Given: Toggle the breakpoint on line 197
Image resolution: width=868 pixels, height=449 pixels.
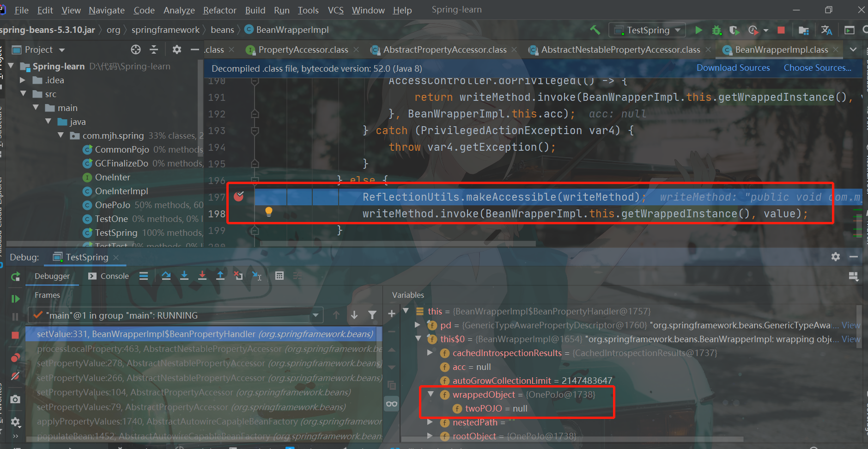Looking at the screenshot, I should tap(239, 197).
